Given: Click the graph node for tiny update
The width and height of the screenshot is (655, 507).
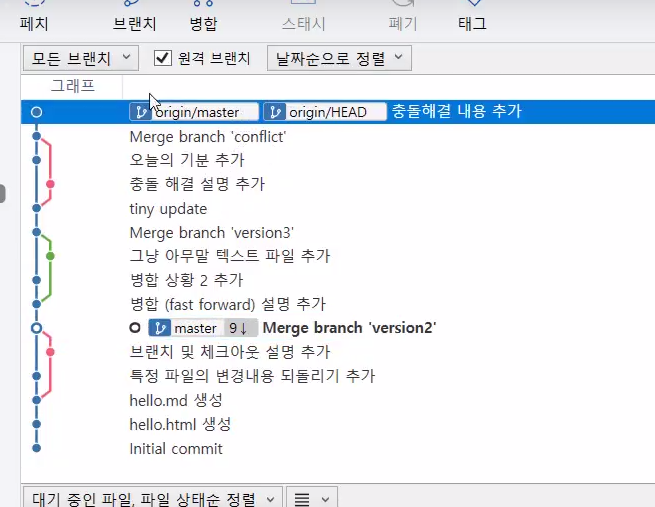Looking at the screenshot, I should (x=36, y=208).
